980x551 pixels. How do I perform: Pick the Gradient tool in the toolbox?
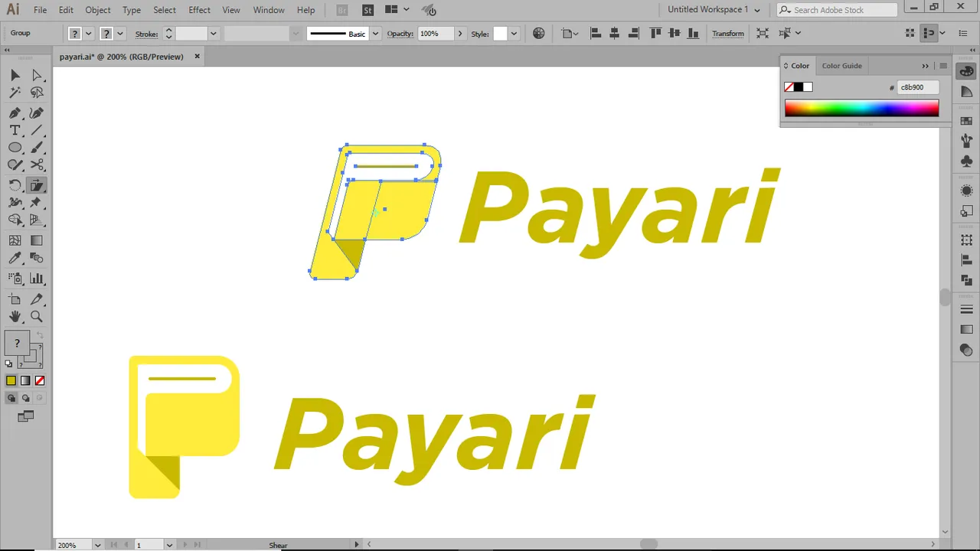(x=36, y=240)
